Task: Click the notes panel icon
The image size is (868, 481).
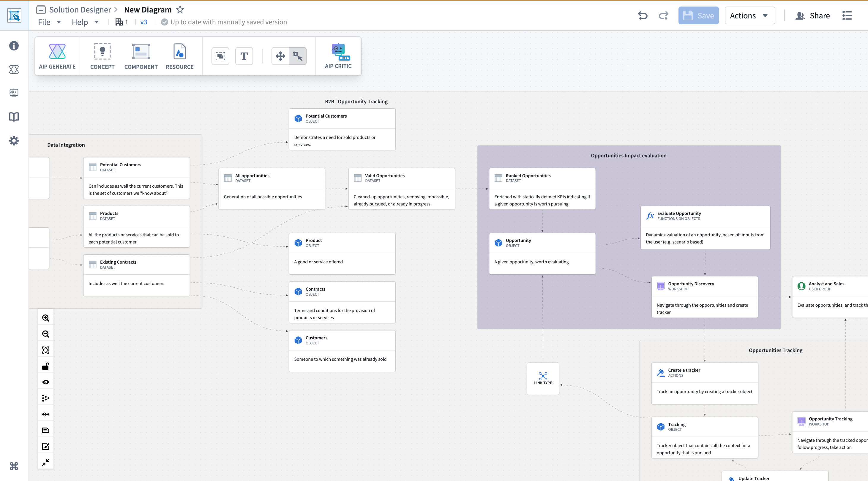Action: click(x=46, y=430)
